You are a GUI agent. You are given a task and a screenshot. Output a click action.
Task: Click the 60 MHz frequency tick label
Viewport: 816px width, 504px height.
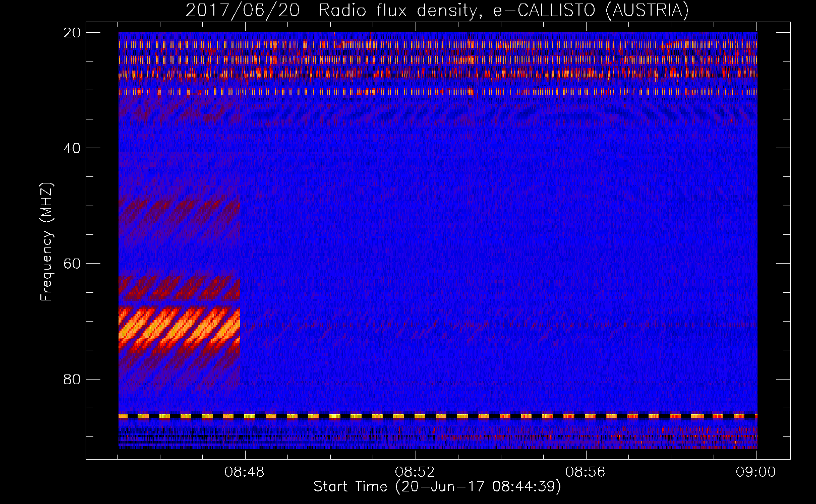pyautogui.click(x=72, y=264)
